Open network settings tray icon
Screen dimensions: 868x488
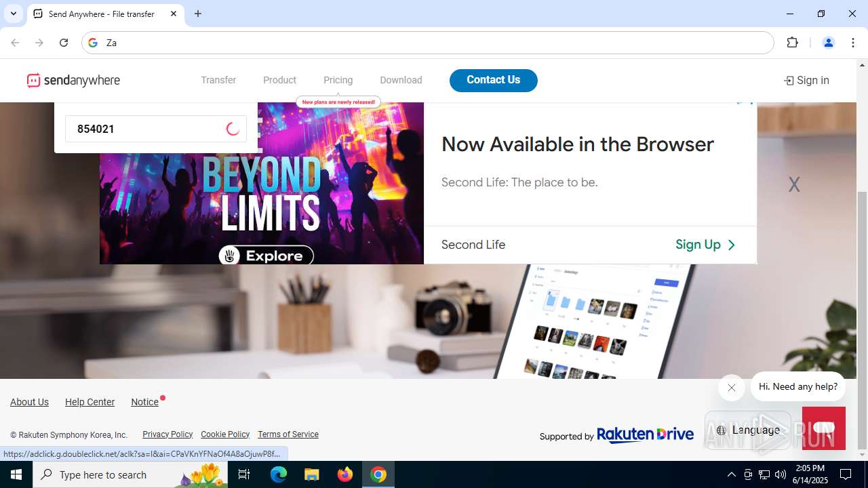click(x=764, y=474)
